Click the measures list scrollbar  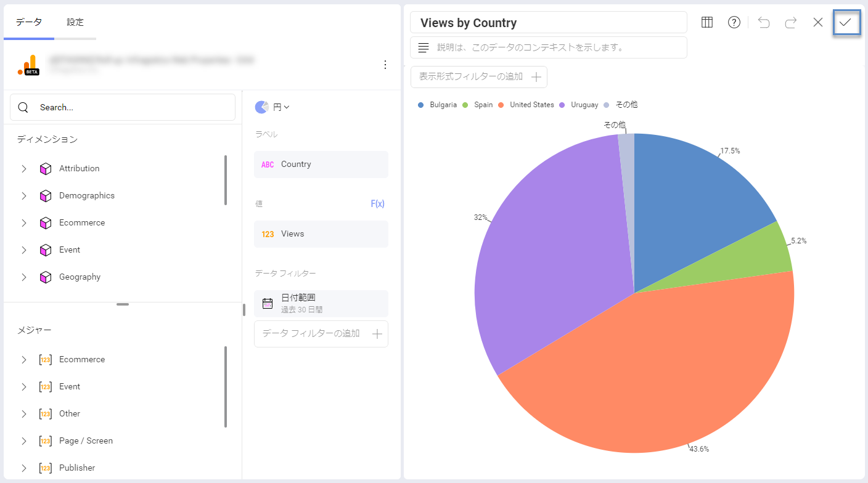[x=226, y=387]
